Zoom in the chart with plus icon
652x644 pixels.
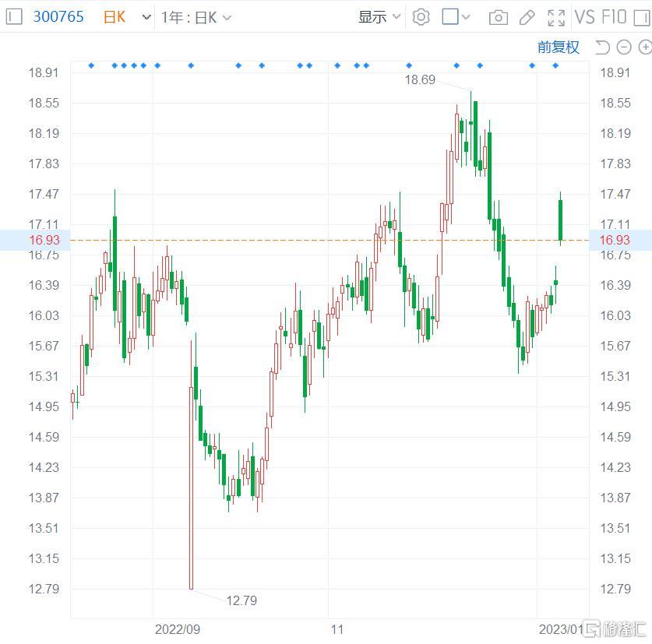pyautogui.click(x=645, y=47)
